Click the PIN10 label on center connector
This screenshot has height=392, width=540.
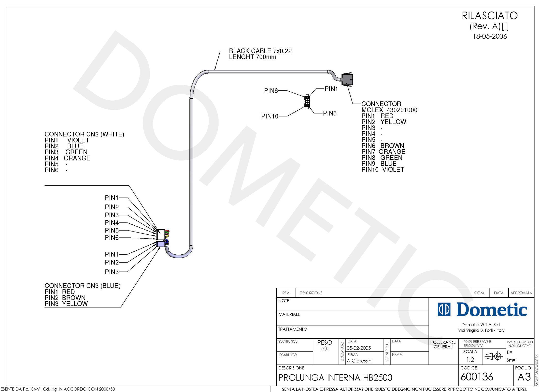click(260, 114)
